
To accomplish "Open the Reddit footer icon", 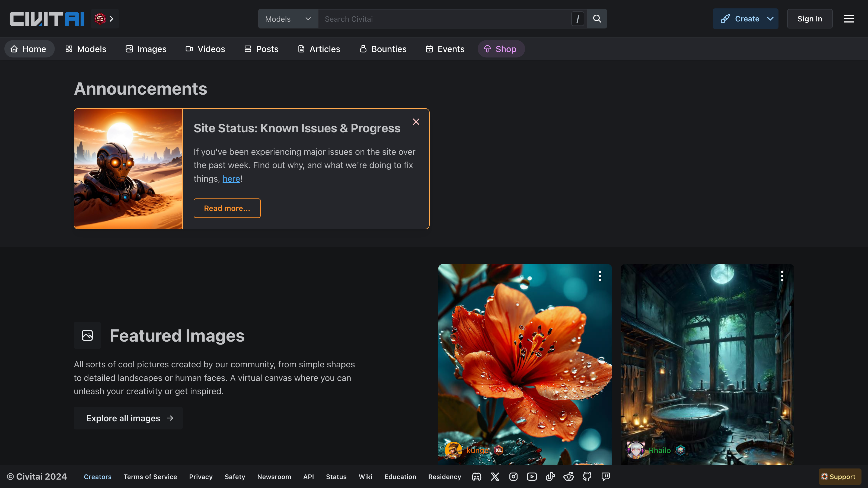I will pyautogui.click(x=569, y=477).
